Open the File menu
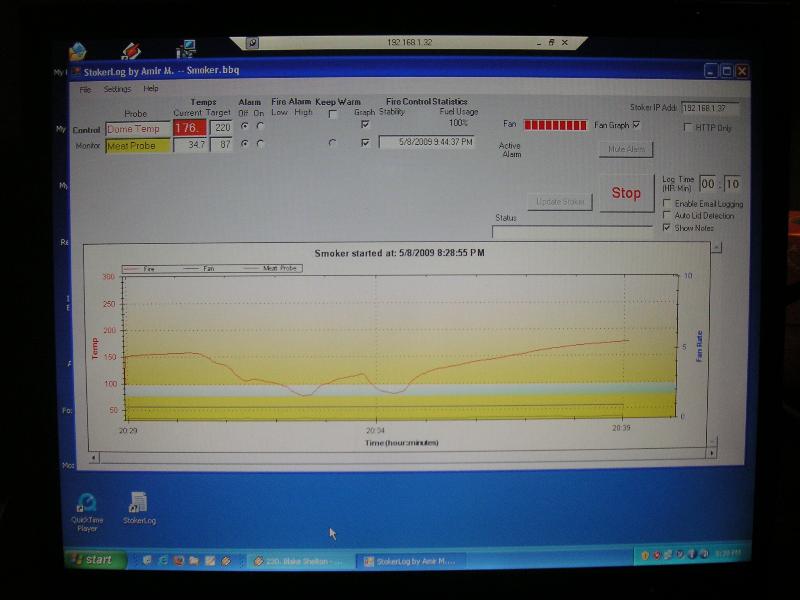Screen dimensions: 800x600 [x=85, y=89]
